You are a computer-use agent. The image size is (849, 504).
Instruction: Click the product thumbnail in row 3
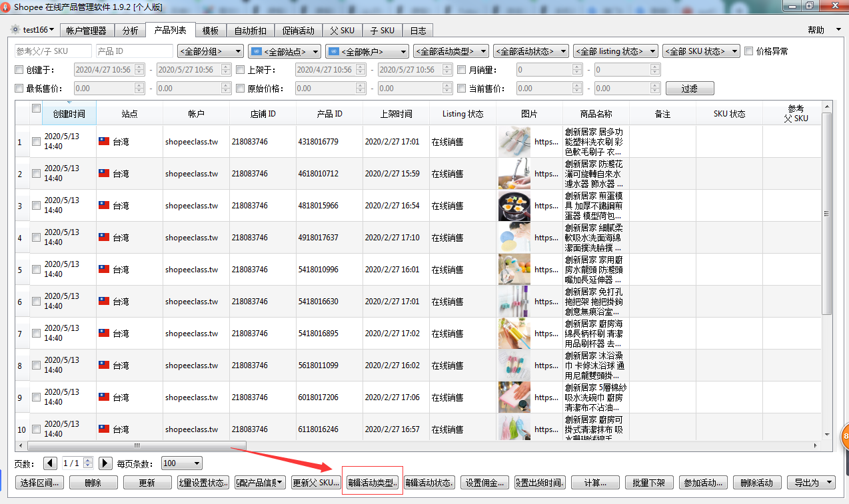[514, 206]
